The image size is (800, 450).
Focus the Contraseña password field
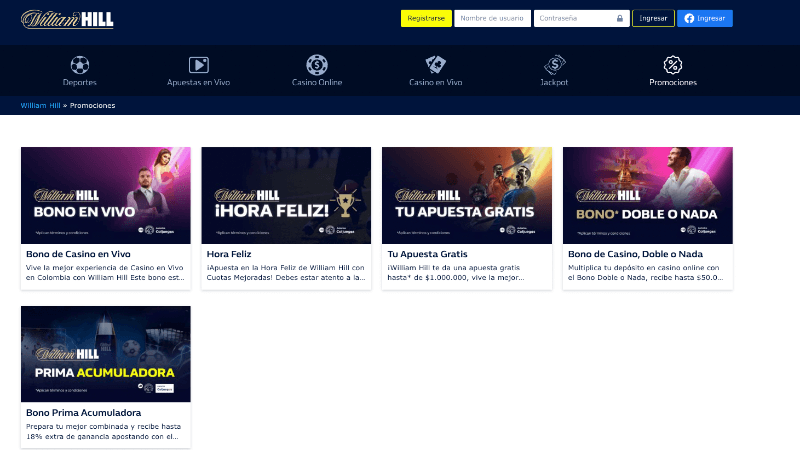pyautogui.click(x=582, y=18)
